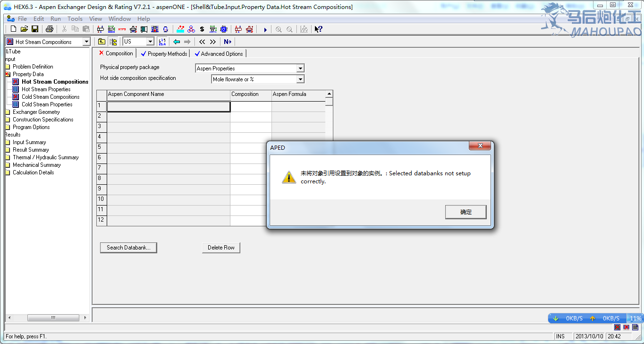The height and width of the screenshot is (344, 644).
Task: Click the Aspen Component Name column header
Action: tap(169, 95)
